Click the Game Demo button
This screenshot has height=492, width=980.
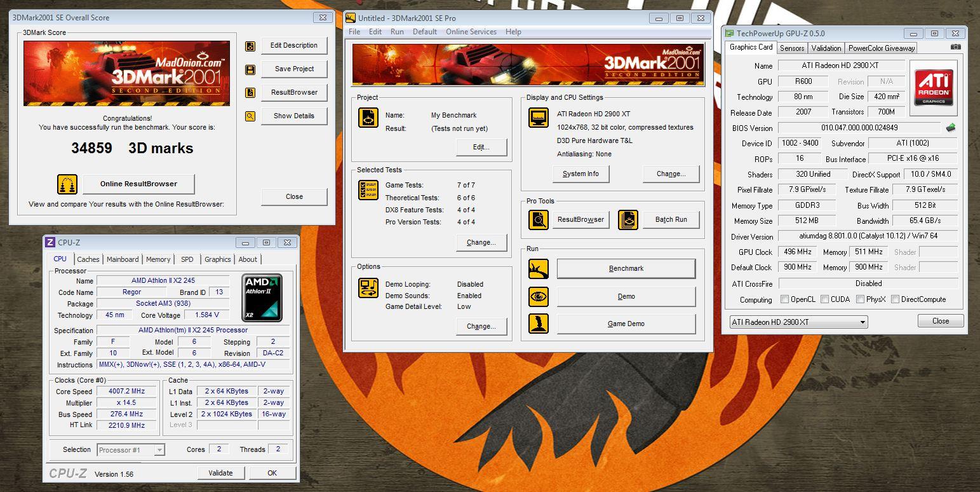click(x=626, y=324)
